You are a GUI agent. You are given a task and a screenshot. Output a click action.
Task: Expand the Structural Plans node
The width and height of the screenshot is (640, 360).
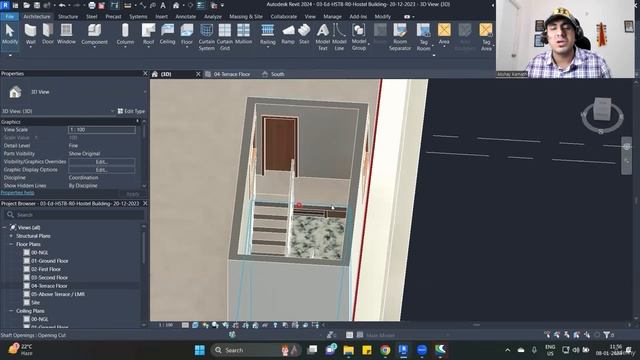pyautogui.click(x=11, y=236)
